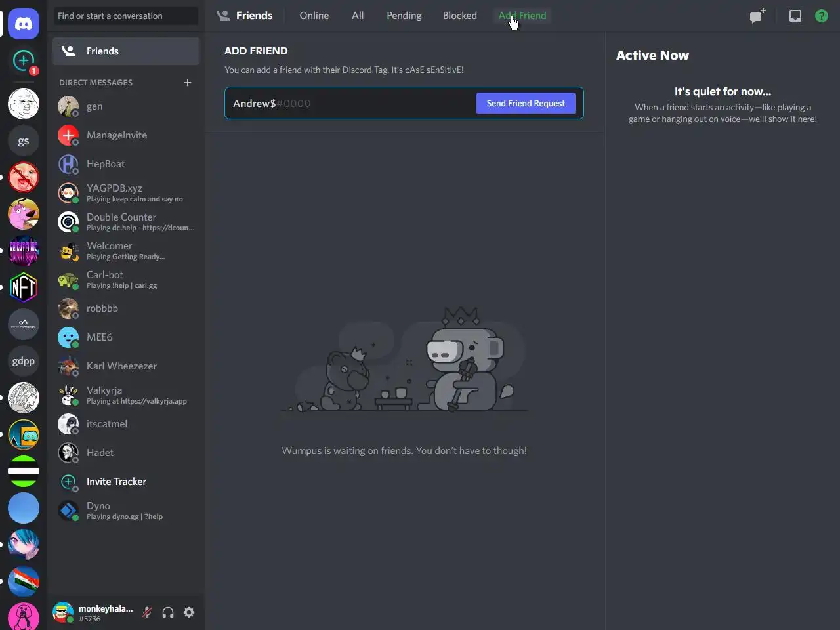This screenshot has width=840, height=630.
Task: Toggle microphone mute
Action: click(x=147, y=612)
